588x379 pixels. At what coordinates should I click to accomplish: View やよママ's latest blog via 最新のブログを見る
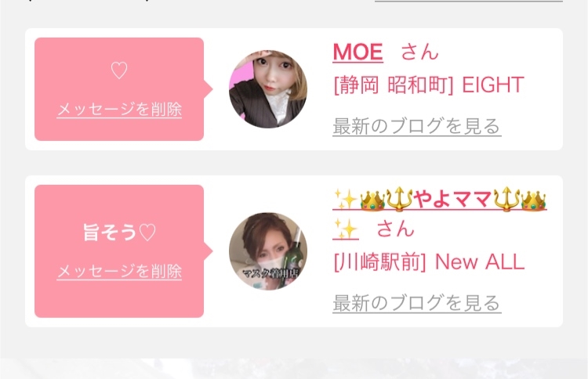416,302
